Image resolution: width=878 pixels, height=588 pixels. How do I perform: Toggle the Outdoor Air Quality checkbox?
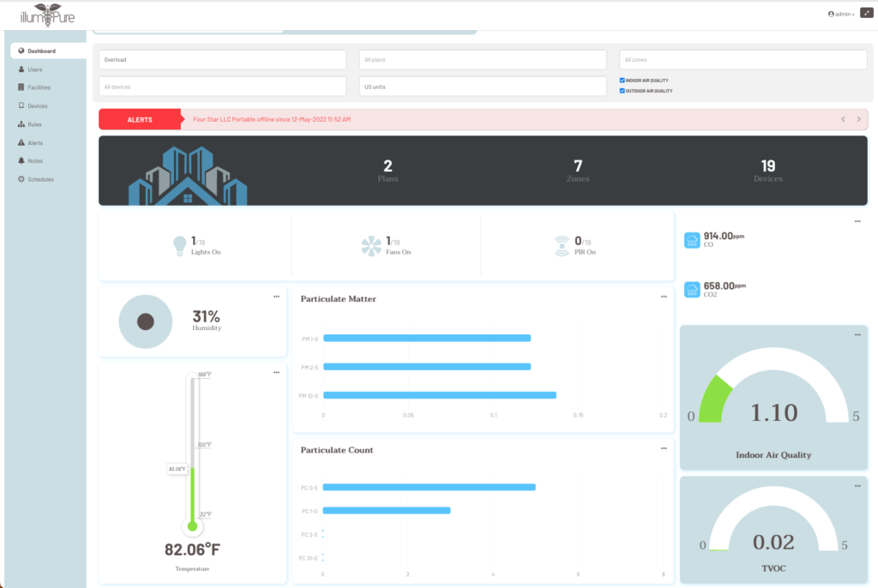[622, 90]
